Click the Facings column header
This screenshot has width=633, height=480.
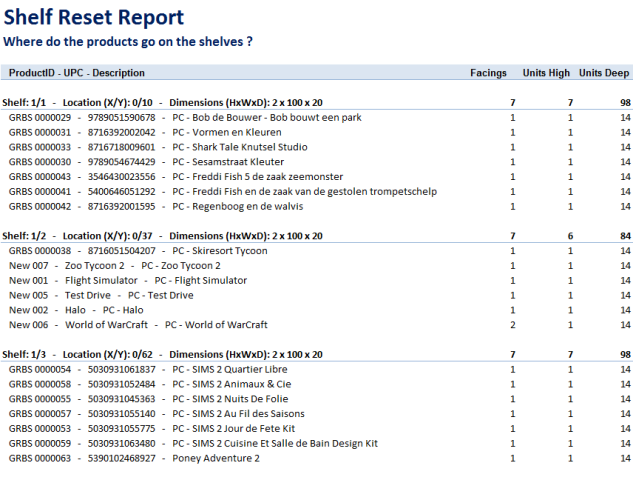488,73
